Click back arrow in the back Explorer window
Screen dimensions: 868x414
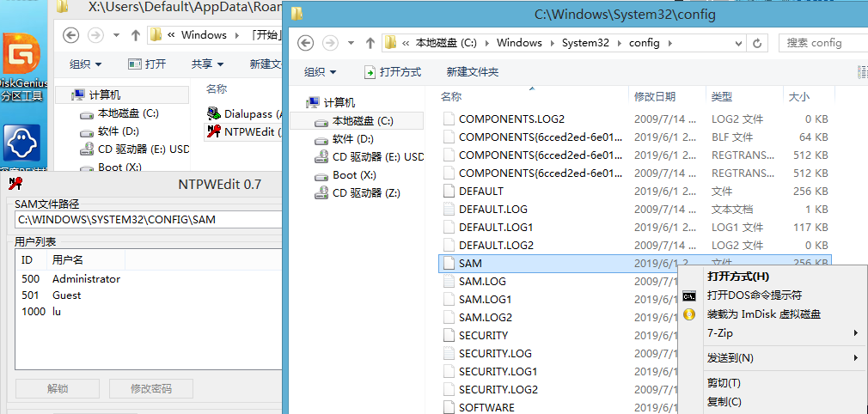pos(70,35)
